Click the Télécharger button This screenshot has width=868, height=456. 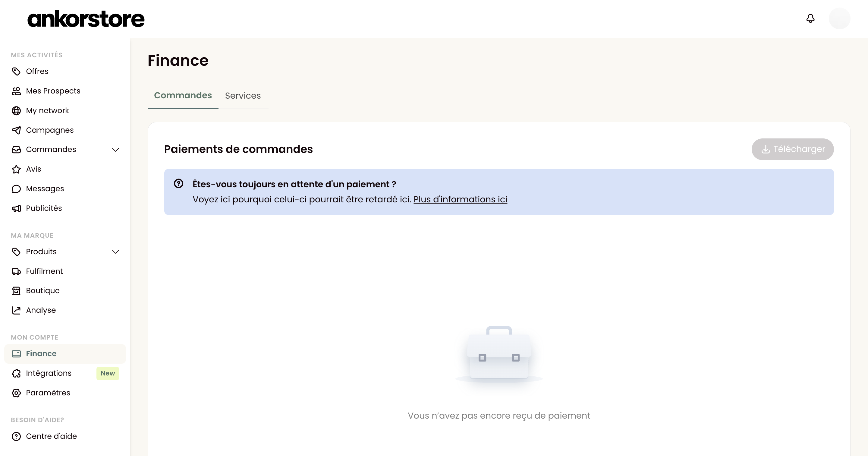[x=793, y=149]
